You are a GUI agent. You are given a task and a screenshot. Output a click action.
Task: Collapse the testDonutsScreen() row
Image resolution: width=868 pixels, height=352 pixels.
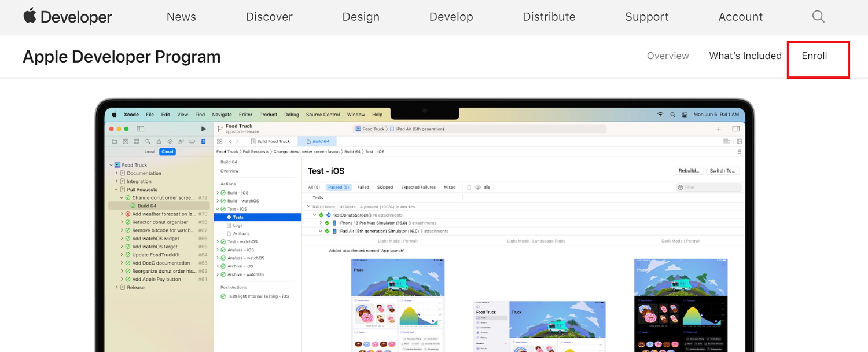314,215
